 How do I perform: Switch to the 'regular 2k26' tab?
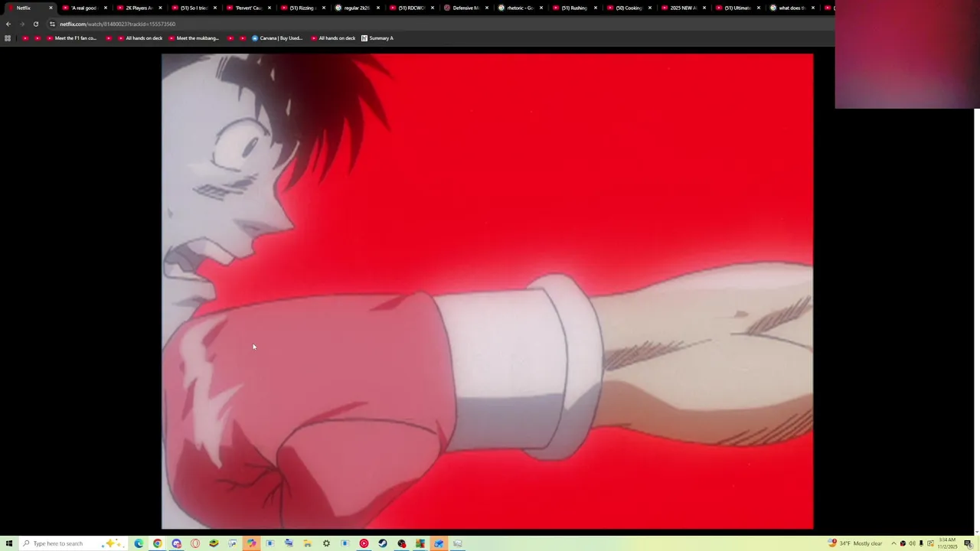coord(356,8)
